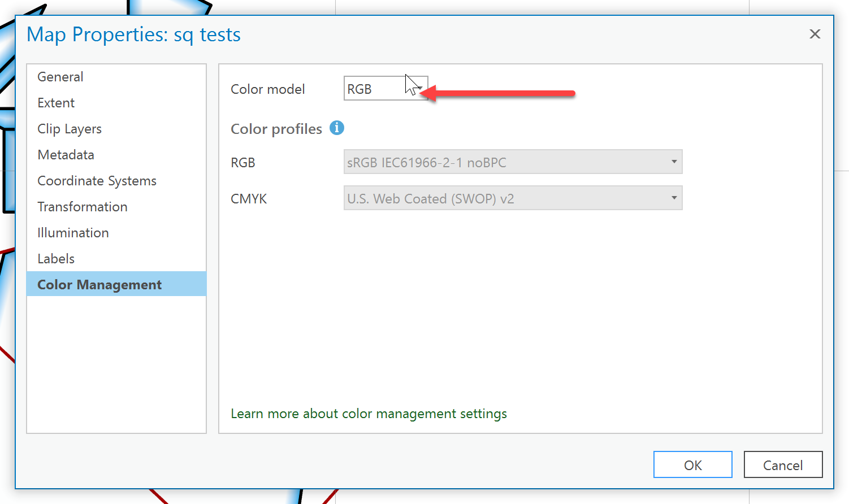View the Metadata section

pos(66,154)
